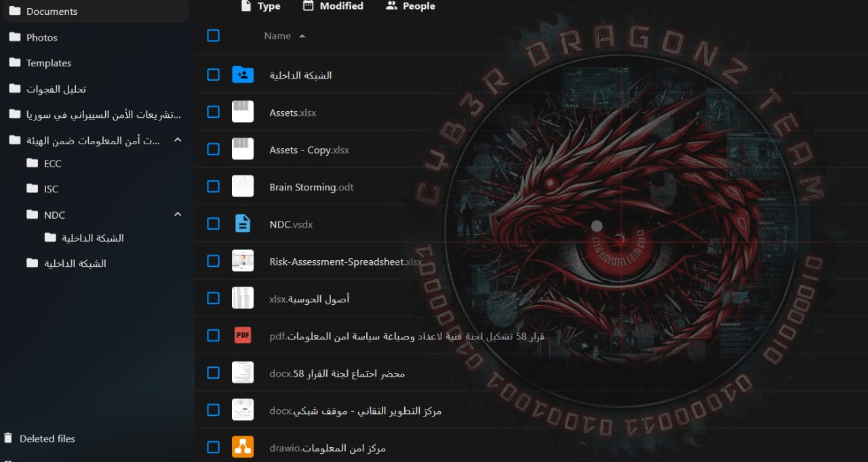Tick the select-all checkbox above the file list
This screenshot has height=462, width=868.
(x=213, y=35)
